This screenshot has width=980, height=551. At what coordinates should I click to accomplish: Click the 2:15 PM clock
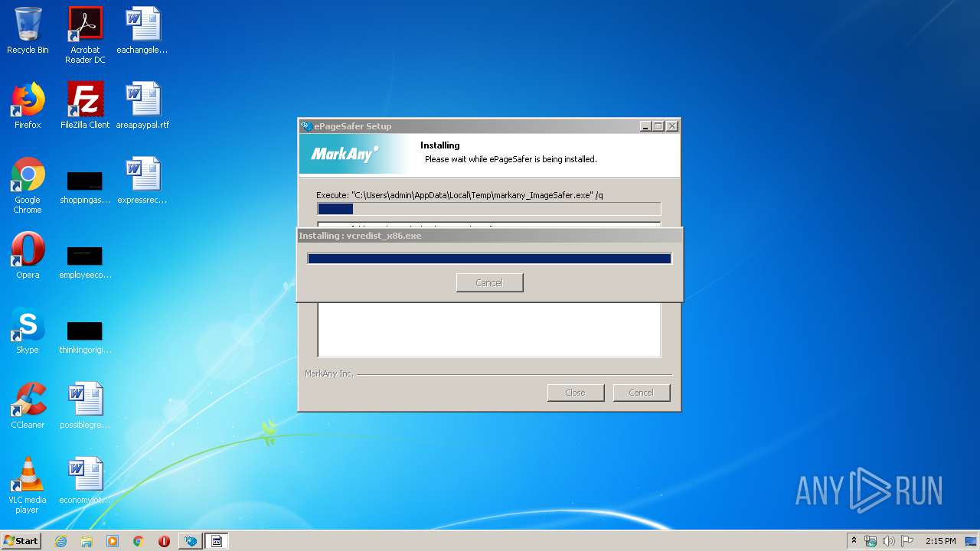click(x=940, y=541)
